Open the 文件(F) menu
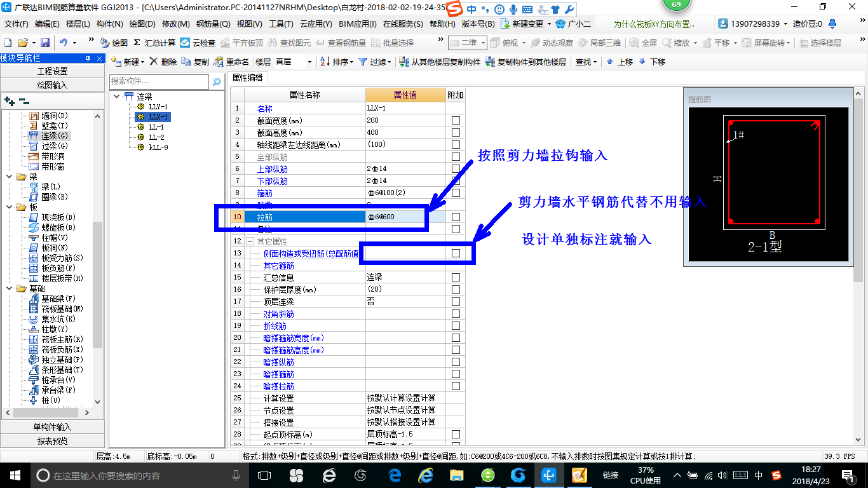Screen dimensions: 868x488 [17, 24]
